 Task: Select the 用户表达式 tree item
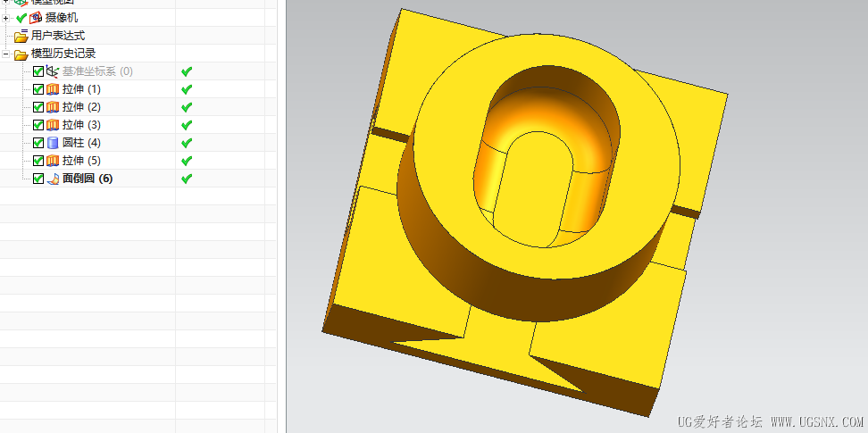[58, 36]
